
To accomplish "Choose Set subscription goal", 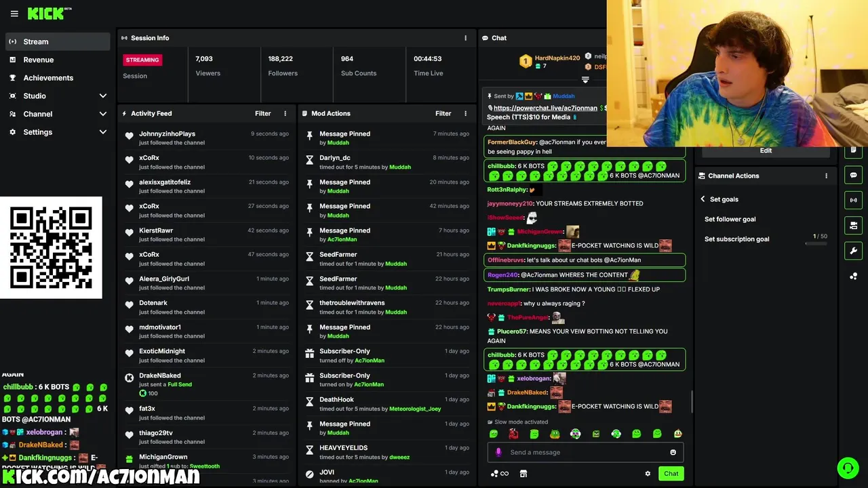I will [x=736, y=239].
